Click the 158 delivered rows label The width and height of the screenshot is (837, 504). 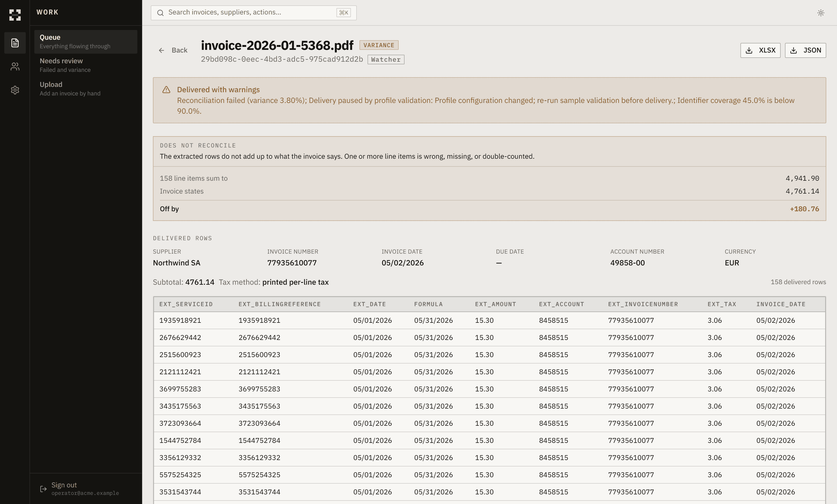[x=798, y=282]
